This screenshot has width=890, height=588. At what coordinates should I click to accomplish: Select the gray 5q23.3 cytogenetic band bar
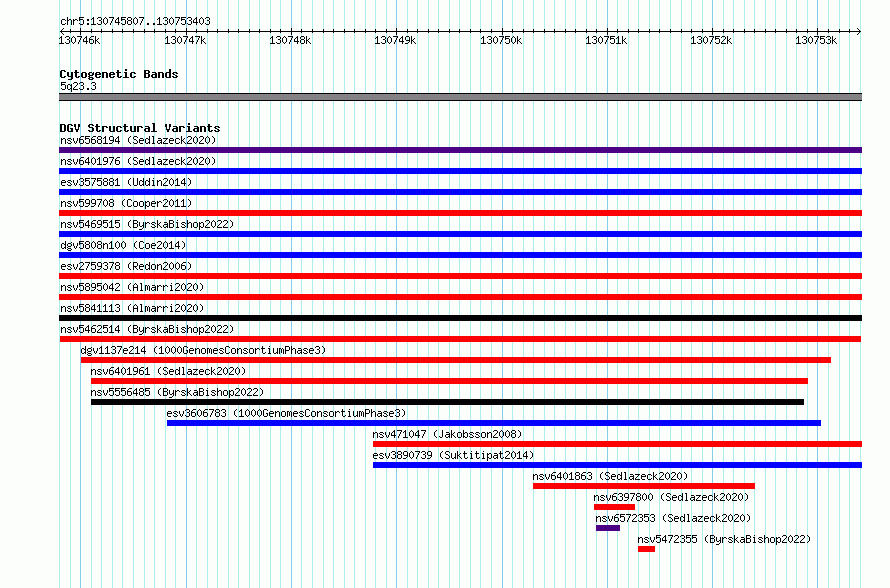pyautogui.click(x=460, y=97)
